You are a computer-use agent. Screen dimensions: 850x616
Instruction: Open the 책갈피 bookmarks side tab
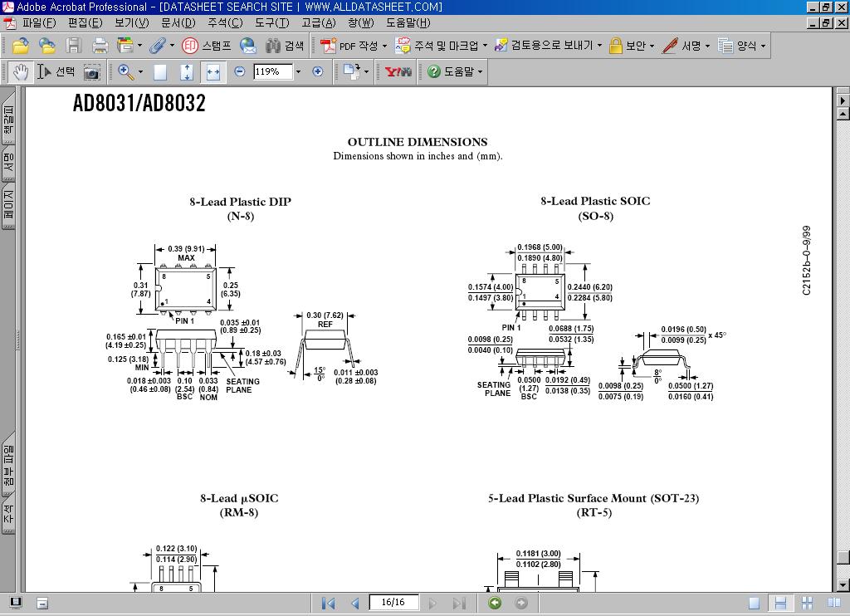click(8, 119)
